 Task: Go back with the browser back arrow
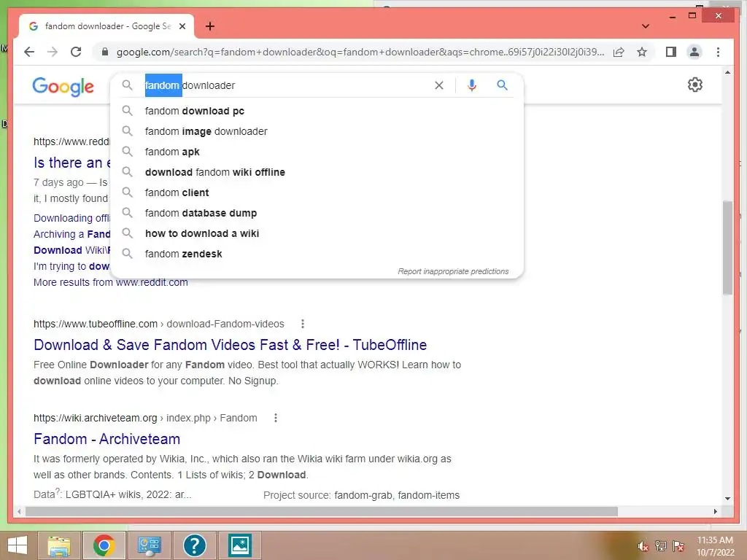pos(29,52)
